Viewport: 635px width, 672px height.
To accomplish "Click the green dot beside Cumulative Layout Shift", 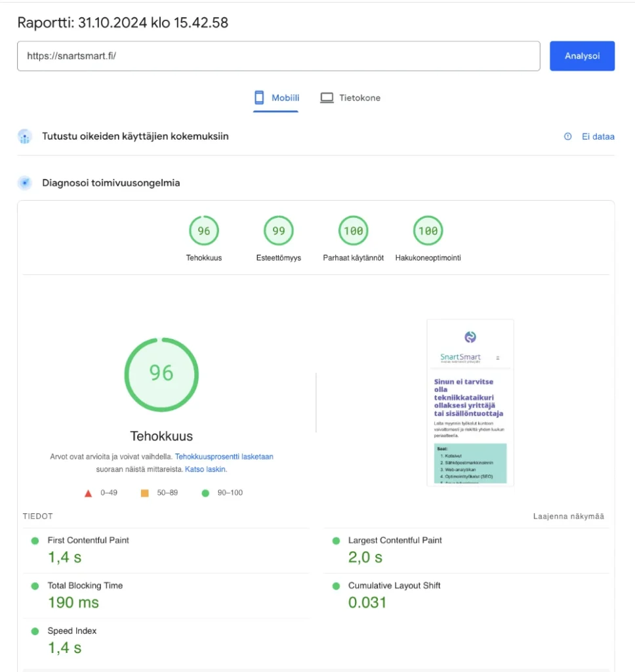I will tap(336, 586).
